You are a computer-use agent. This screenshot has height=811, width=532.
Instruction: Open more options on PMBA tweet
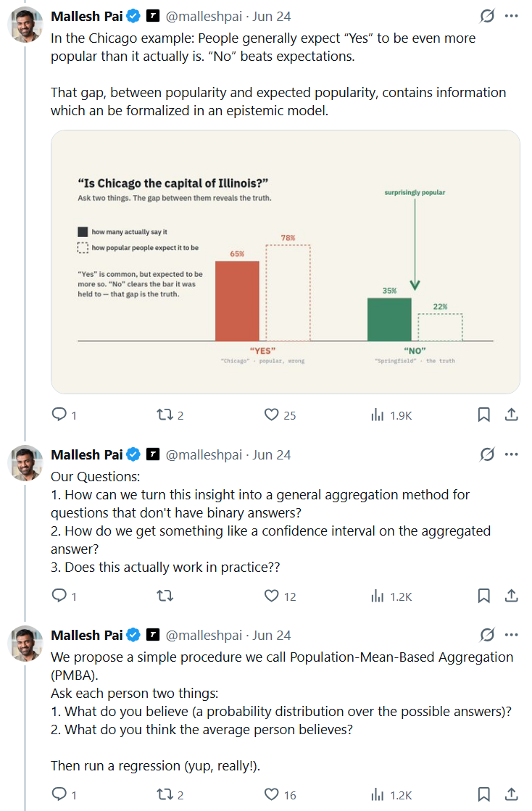pos(511,635)
